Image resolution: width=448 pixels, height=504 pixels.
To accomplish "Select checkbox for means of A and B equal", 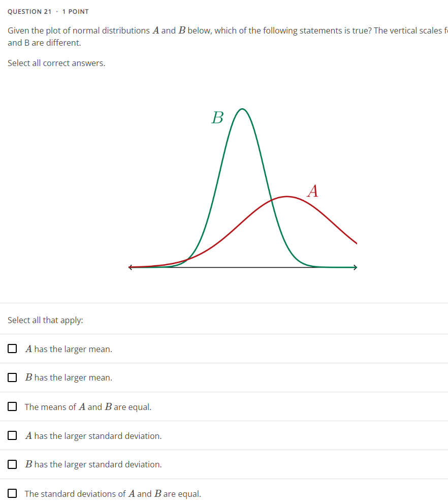I will (x=12, y=406).
